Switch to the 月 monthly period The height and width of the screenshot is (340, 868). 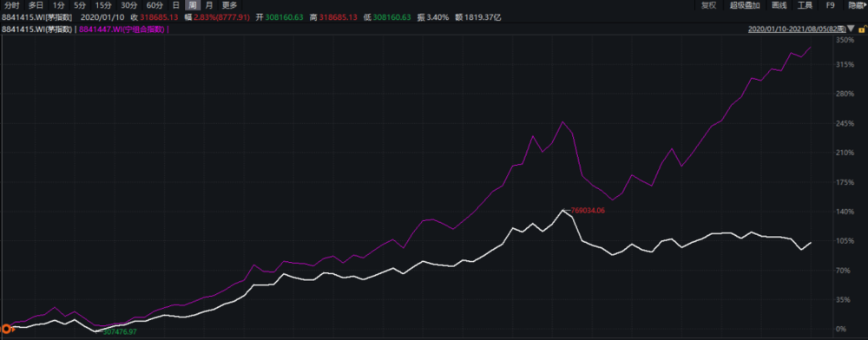(x=208, y=5)
